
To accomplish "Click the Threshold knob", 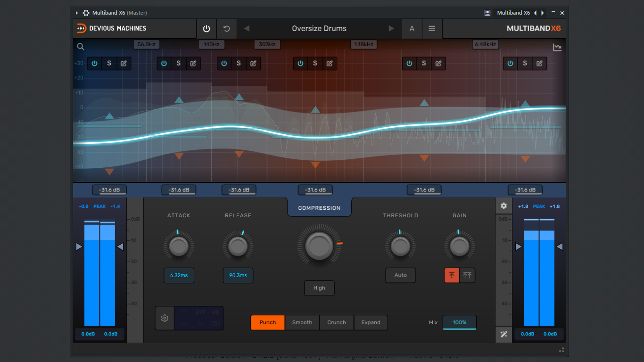I will (401, 246).
